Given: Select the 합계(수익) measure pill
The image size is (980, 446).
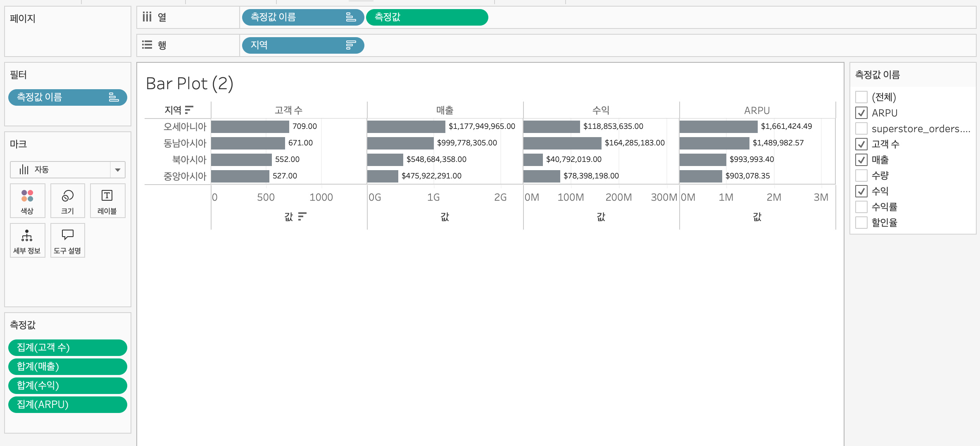Looking at the screenshot, I should coord(68,386).
